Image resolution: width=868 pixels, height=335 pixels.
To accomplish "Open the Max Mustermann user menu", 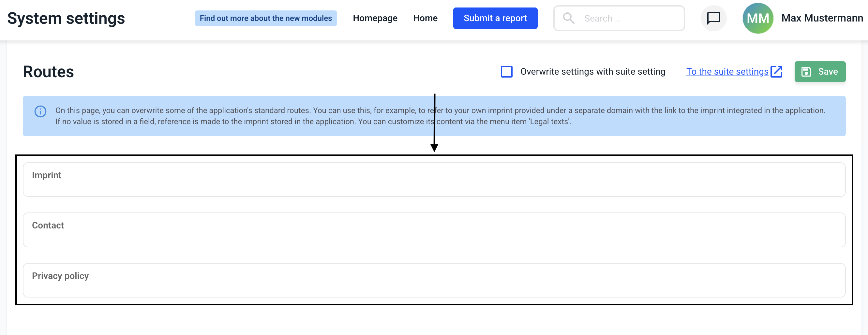I will click(x=822, y=18).
